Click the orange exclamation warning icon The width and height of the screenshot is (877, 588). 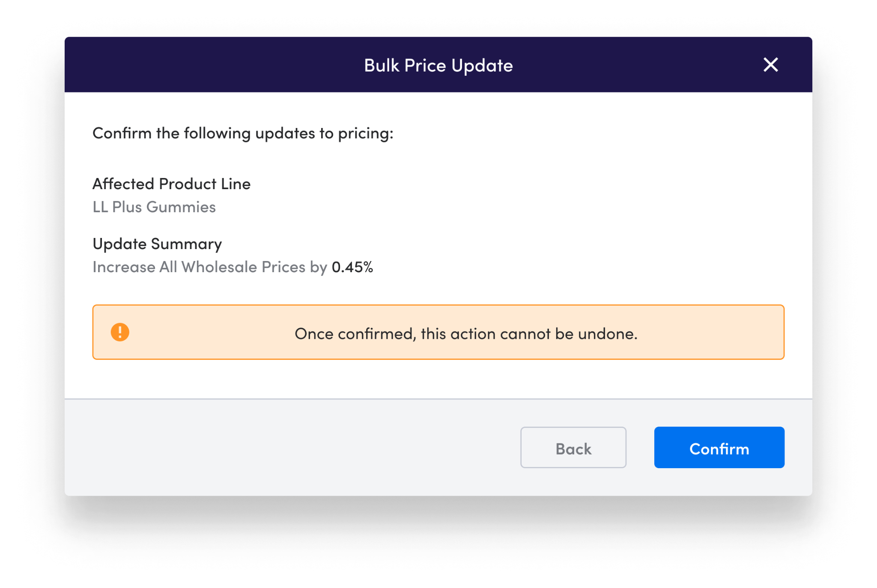click(x=120, y=332)
